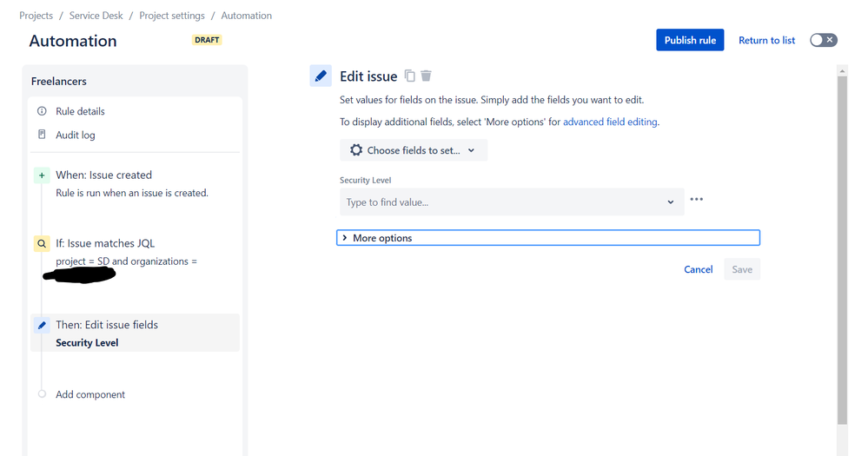Viewport: 868px width, 456px height.
Task: Open Rule details in the sidebar
Action: (x=80, y=111)
